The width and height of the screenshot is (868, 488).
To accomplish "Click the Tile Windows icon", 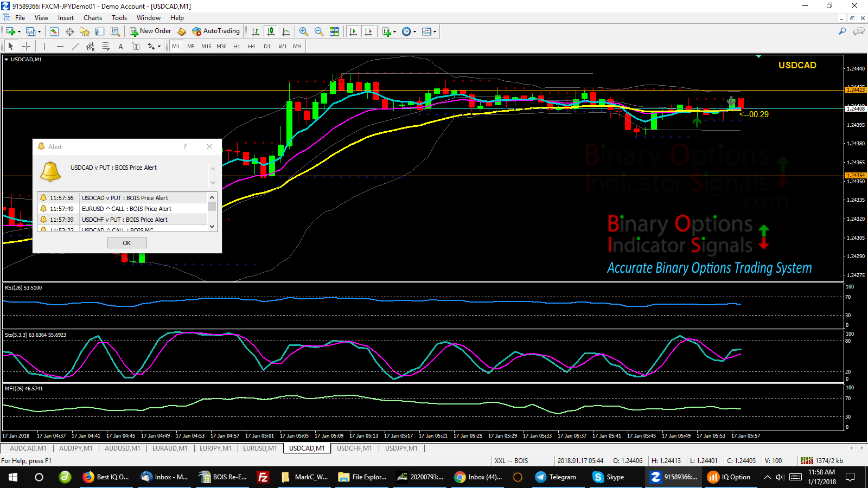I will coord(335,31).
